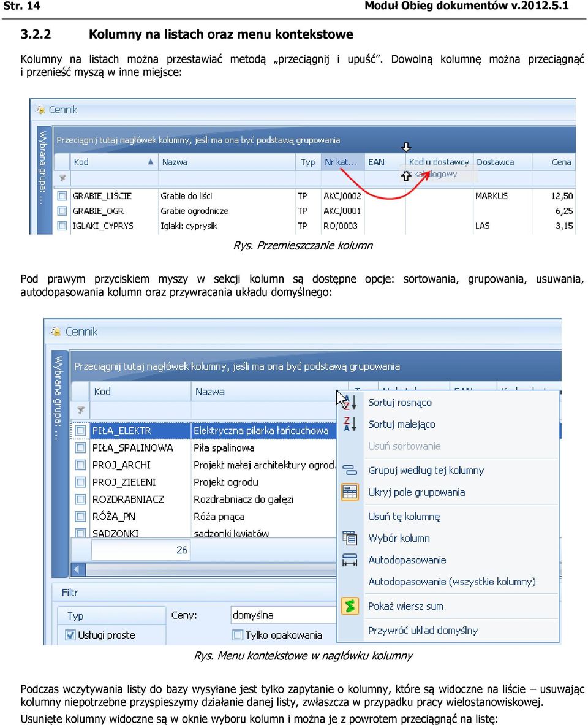Click the Sortuj rosnąco A-Z icon
This screenshot has width=588, height=725.
tap(350, 402)
